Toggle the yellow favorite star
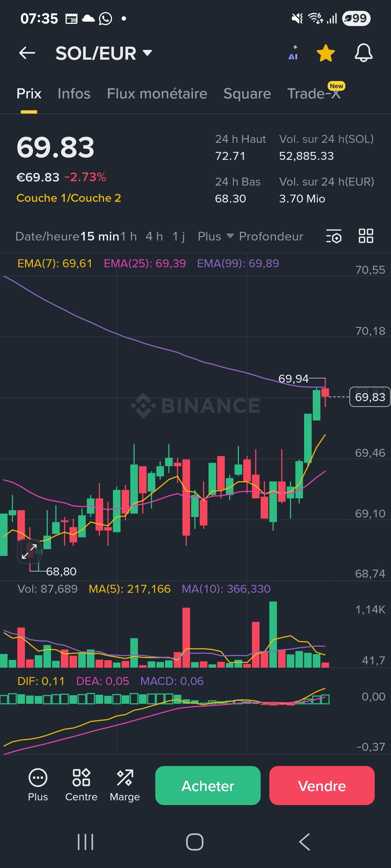This screenshot has height=868, width=391. (325, 53)
